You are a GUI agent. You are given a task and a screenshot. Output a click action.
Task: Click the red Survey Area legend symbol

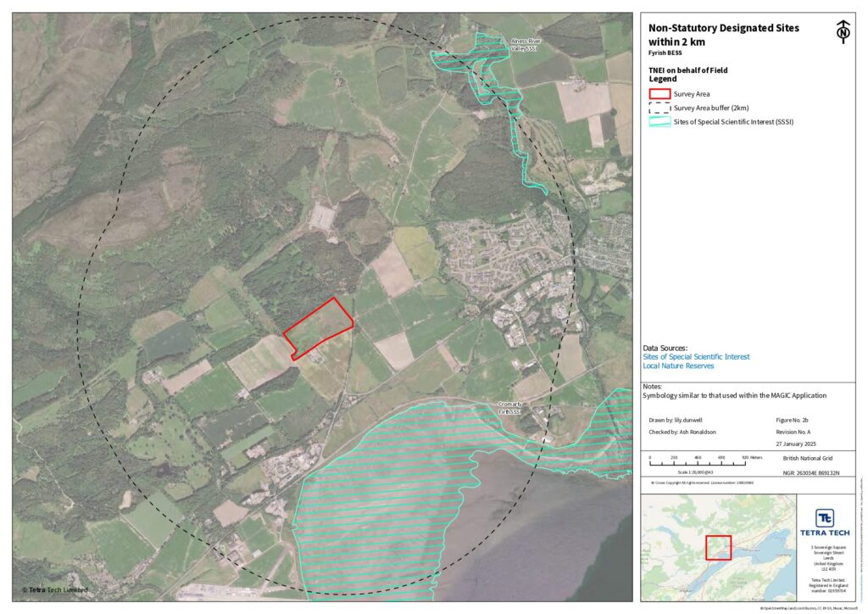659,94
